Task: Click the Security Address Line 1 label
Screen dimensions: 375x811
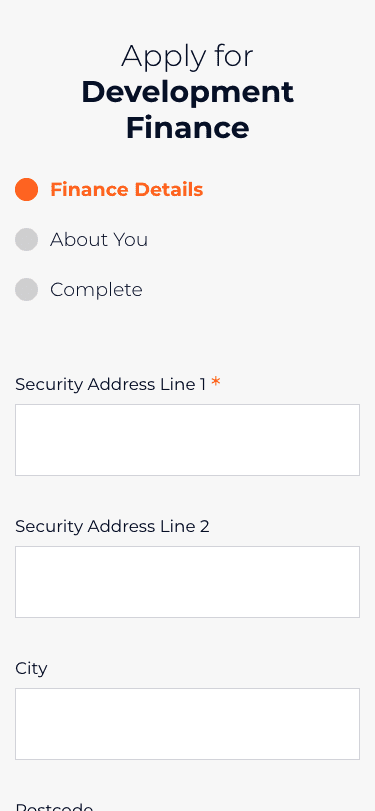Action: 110,384
